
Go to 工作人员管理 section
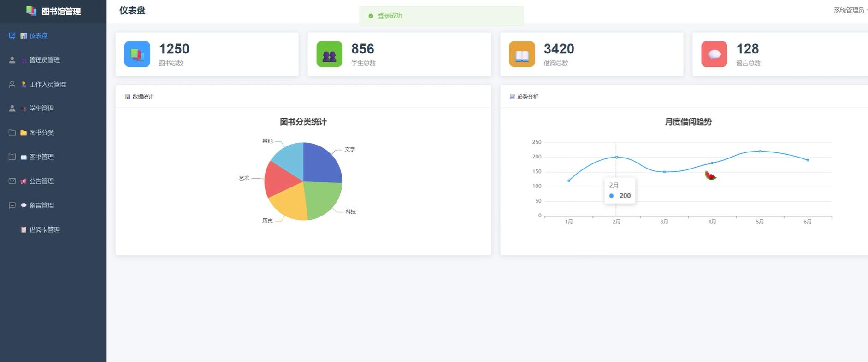pyautogui.click(x=53, y=84)
